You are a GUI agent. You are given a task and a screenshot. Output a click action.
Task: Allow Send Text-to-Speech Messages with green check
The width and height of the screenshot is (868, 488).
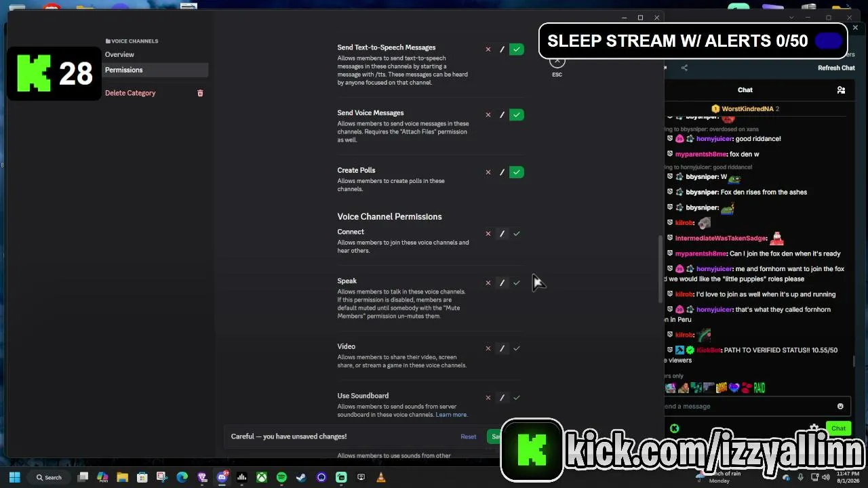517,49
